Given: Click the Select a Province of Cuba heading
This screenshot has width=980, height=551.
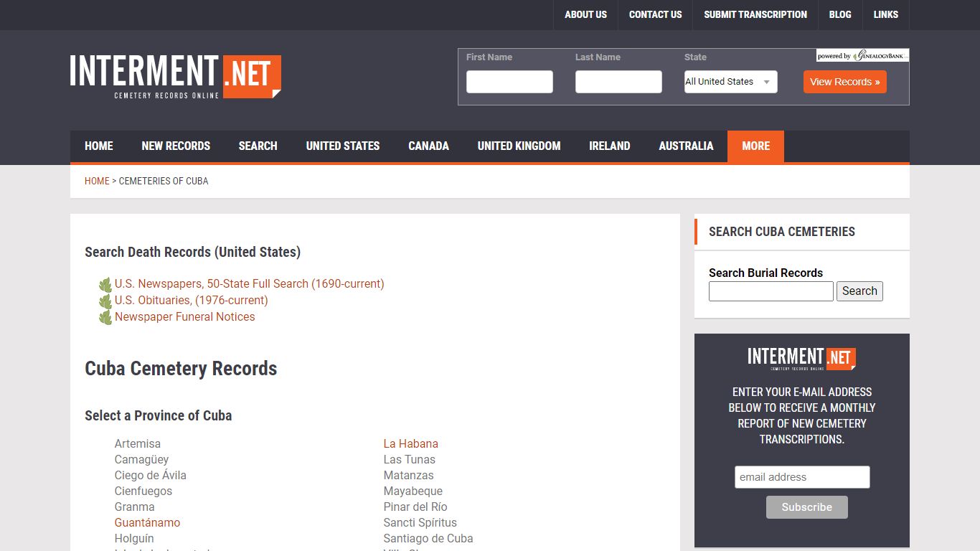Looking at the screenshot, I should (159, 416).
